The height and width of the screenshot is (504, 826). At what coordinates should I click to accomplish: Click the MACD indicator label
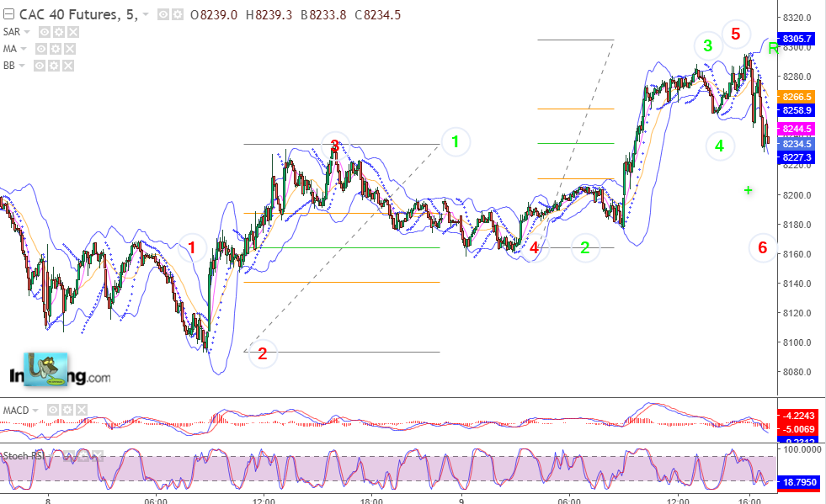pos(16,411)
